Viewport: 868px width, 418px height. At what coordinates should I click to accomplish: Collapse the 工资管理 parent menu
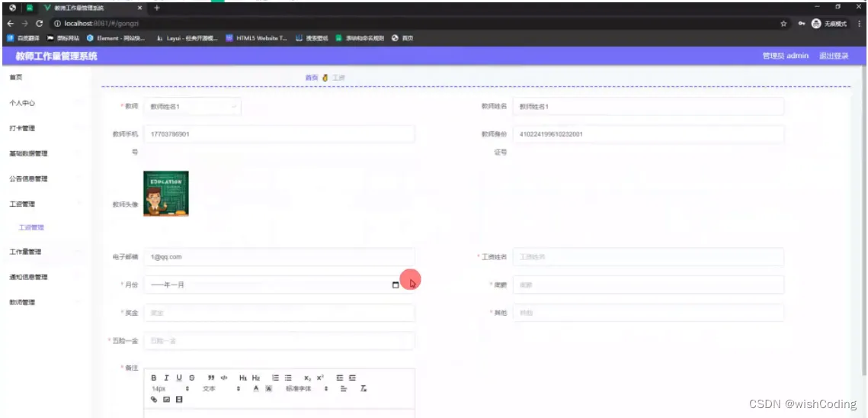tap(46, 204)
